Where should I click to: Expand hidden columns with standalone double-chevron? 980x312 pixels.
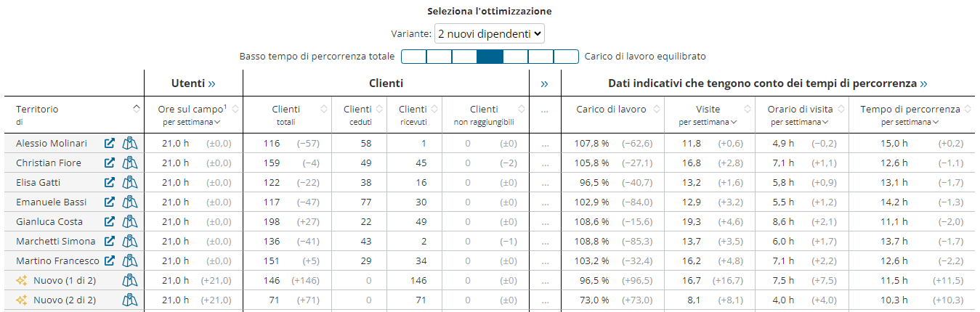(545, 83)
